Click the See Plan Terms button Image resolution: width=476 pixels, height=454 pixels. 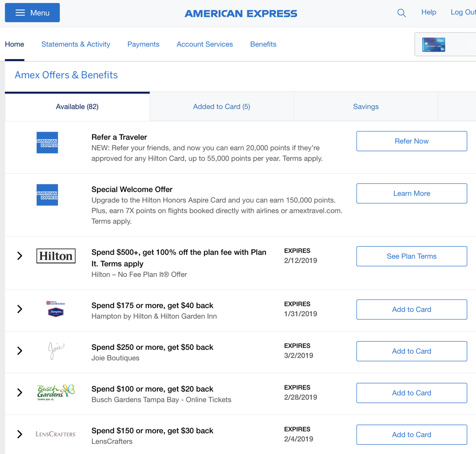tap(412, 256)
